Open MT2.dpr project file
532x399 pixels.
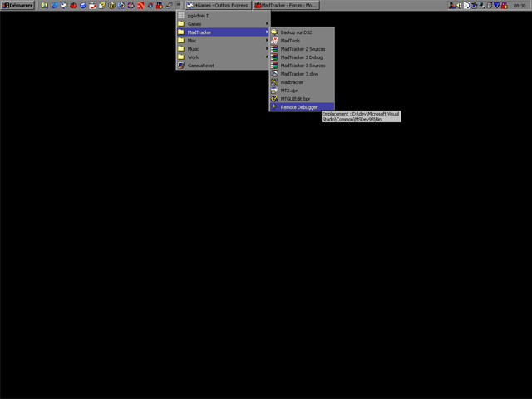[302, 91]
